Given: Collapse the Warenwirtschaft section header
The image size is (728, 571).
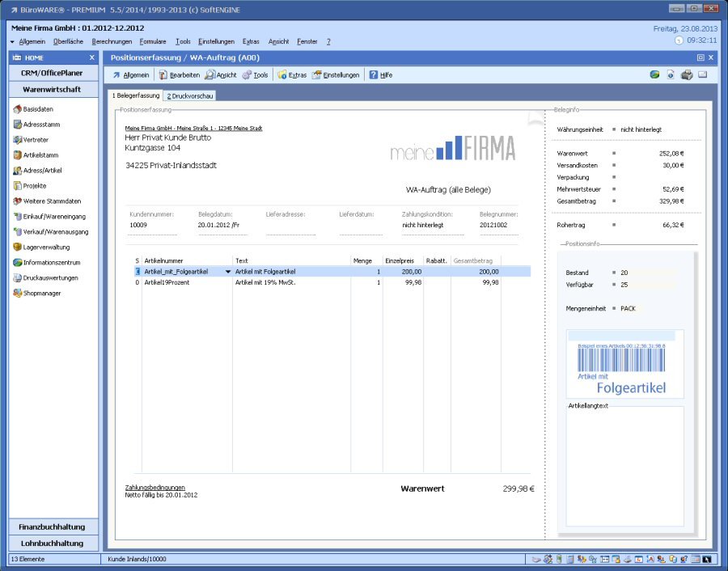Looking at the screenshot, I should pyautogui.click(x=53, y=89).
